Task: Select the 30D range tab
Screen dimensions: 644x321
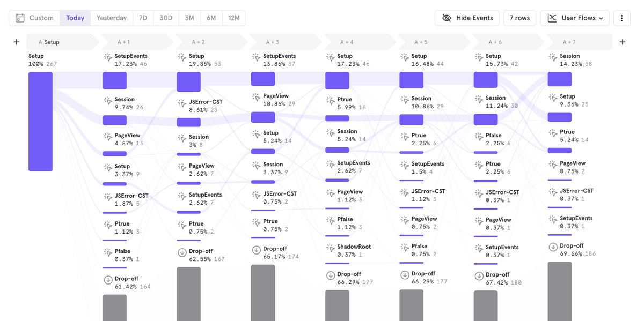Action: (166, 18)
